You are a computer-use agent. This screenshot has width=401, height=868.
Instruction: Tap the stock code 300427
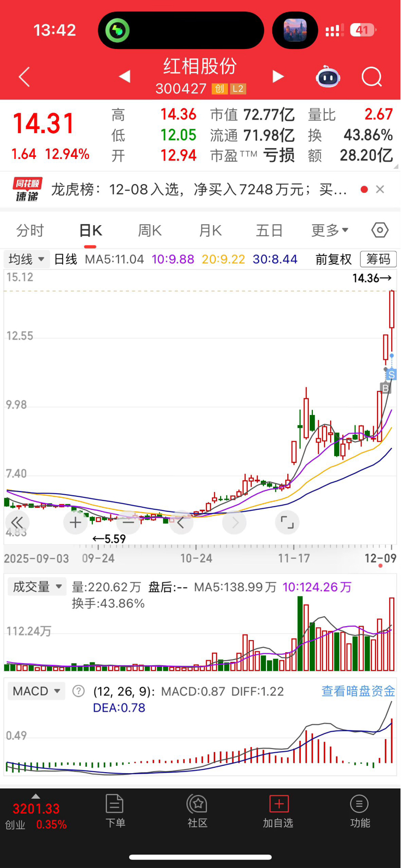(181, 89)
